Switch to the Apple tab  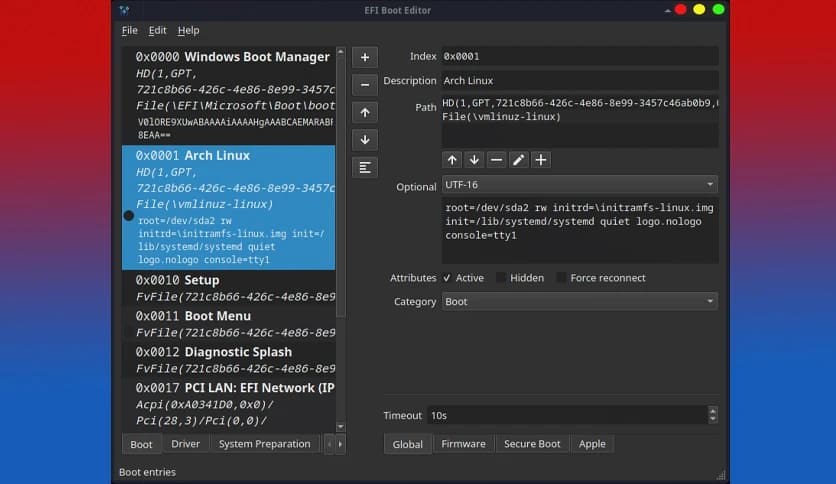[x=592, y=443]
